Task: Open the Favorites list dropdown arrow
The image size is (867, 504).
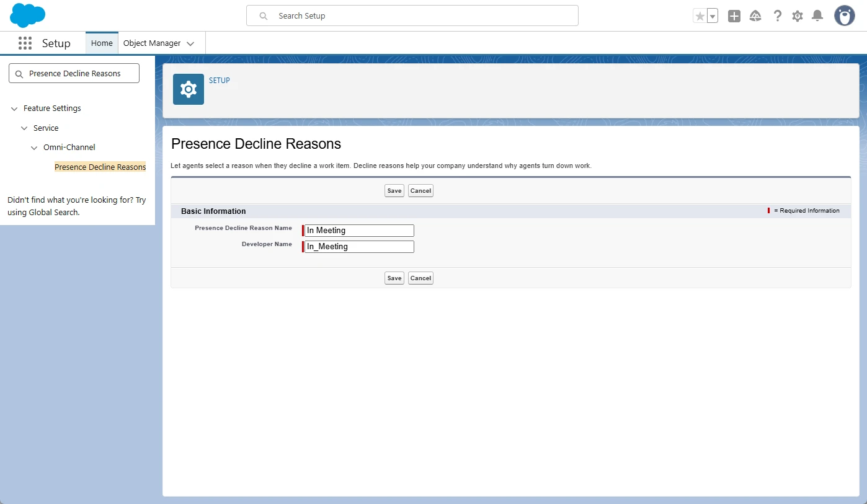Action: 713,16
